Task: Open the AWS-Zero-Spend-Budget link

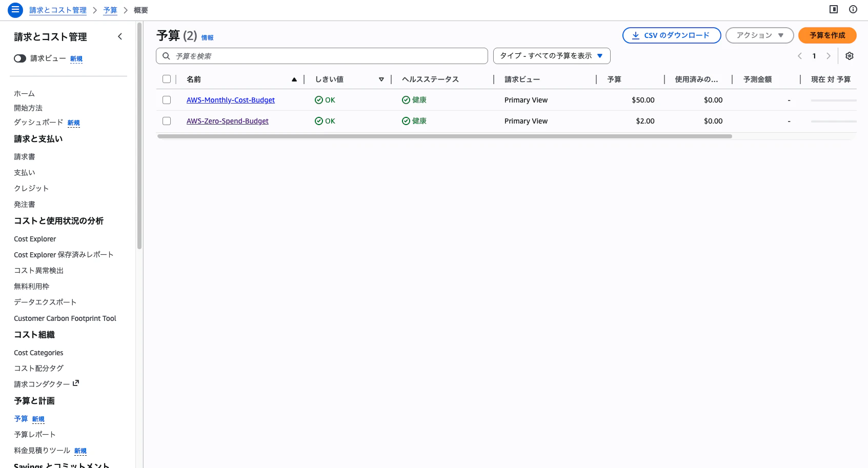Action: 228,121
